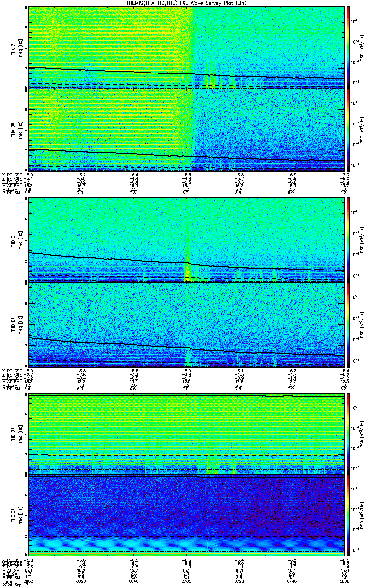368x588 pixels.
Task: Click the THA BL panel color bar
Action: click(348, 48)
